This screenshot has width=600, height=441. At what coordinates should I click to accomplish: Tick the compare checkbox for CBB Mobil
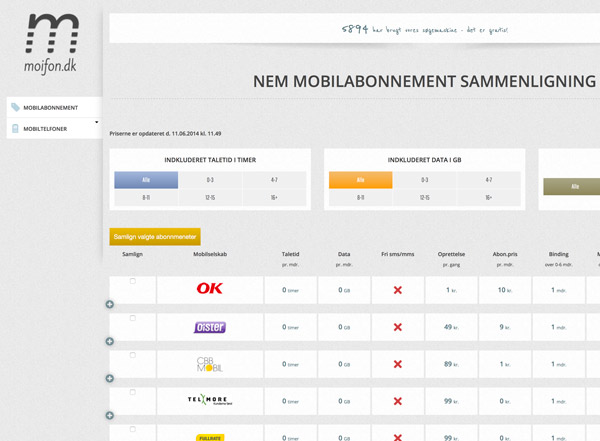pos(132,355)
